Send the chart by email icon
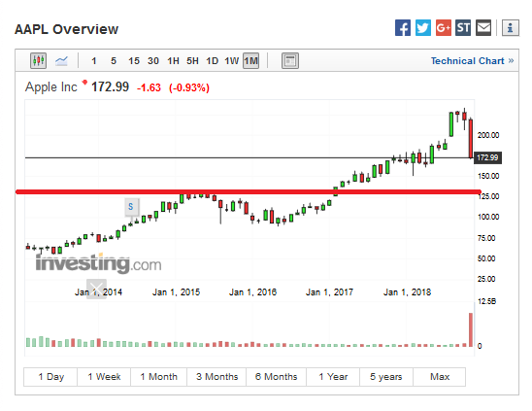 (x=483, y=27)
